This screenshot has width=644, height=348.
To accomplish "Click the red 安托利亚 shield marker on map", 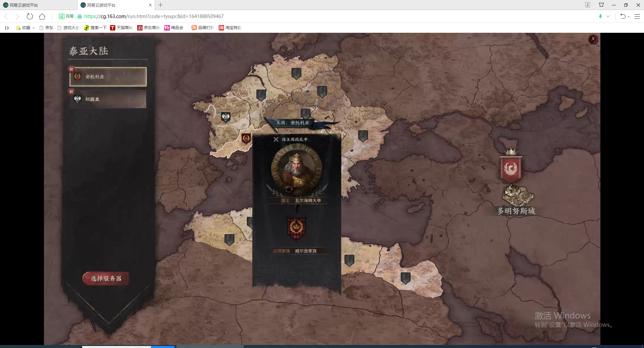I will (246, 138).
